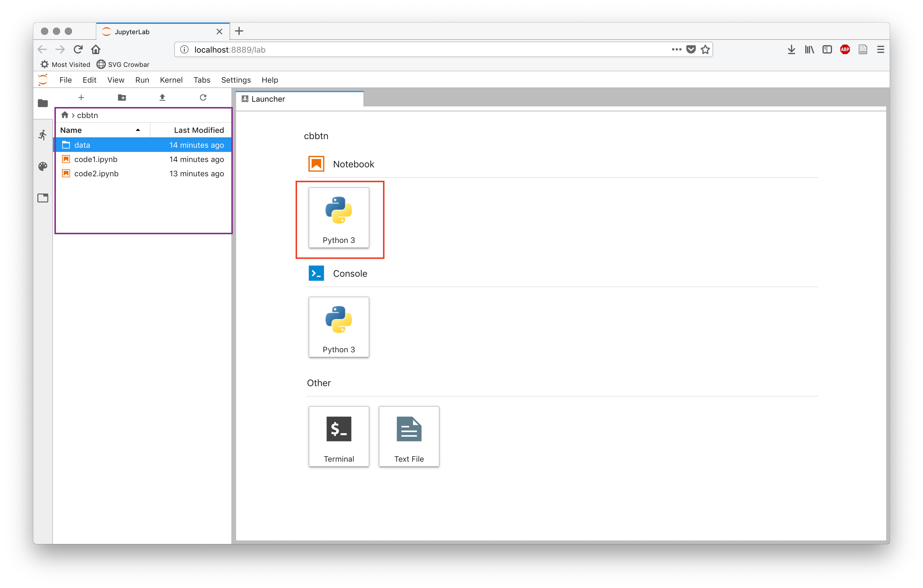
Task: Launch a Python 3 Console
Action: (338, 327)
